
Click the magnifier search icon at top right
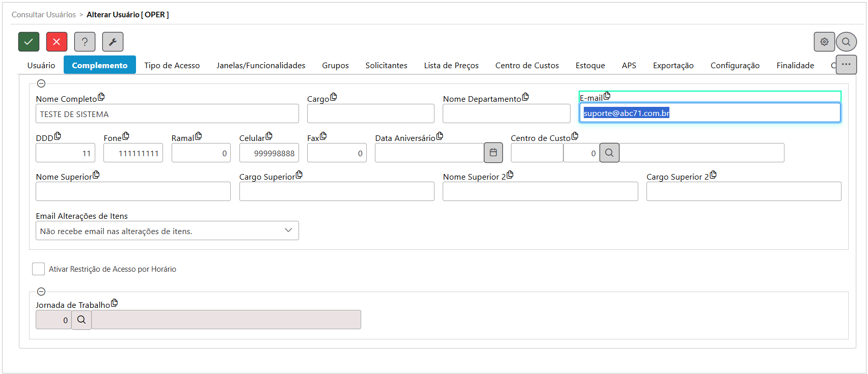coord(846,42)
